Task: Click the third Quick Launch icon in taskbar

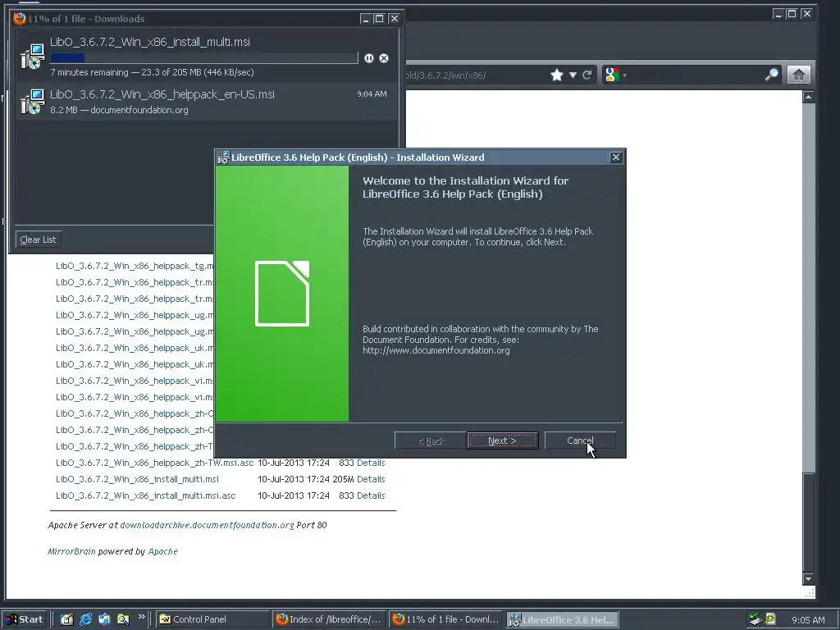Action: coord(104,619)
